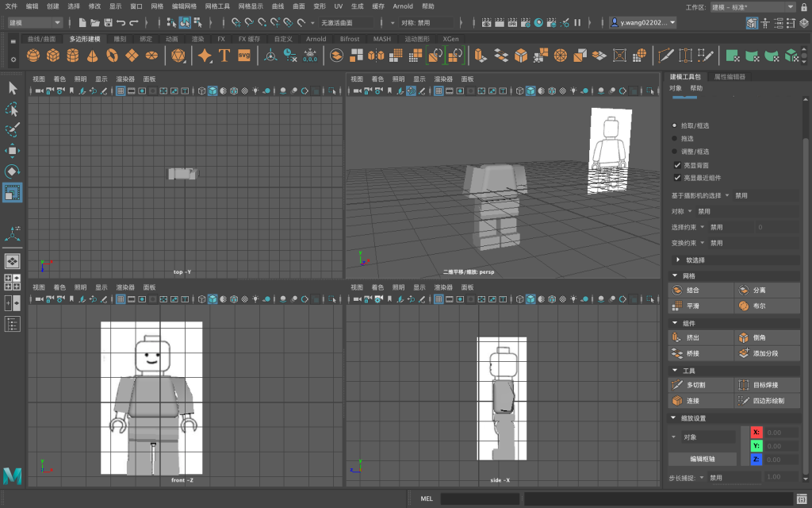Viewport: 812px width, 508px height.
Task: Click the MEL command input field
Action: coord(480,498)
